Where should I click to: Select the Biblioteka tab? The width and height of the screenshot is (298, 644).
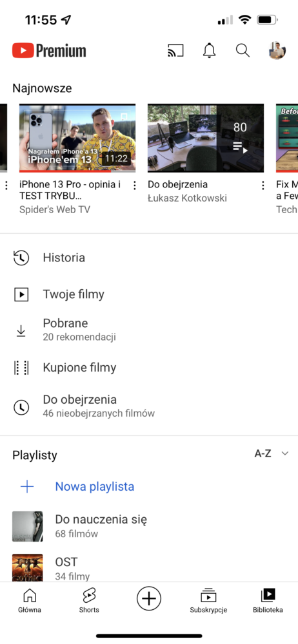click(268, 600)
